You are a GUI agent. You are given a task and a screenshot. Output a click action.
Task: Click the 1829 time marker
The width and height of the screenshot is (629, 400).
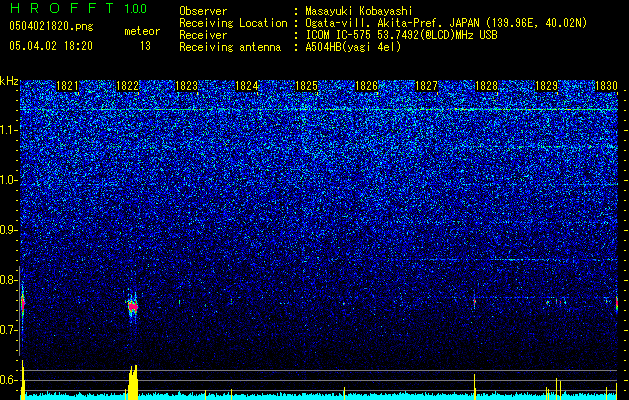pos(546,86)
